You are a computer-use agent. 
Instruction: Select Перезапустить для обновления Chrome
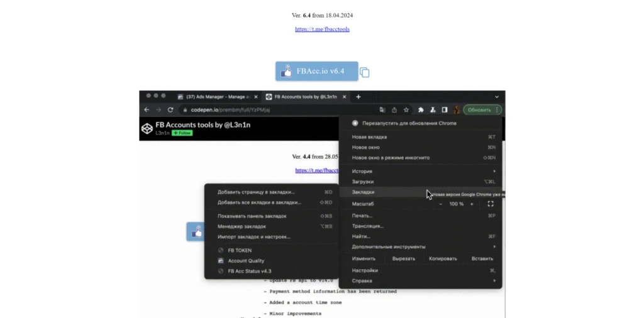click(421, 123)
